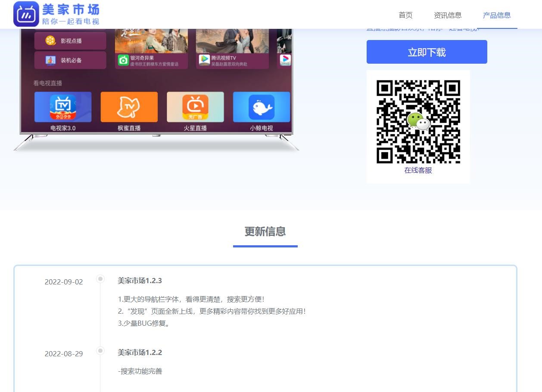Click the 2022-09-02 date text
The height and width of the screenshot is (392, 542).
[64, 282]
